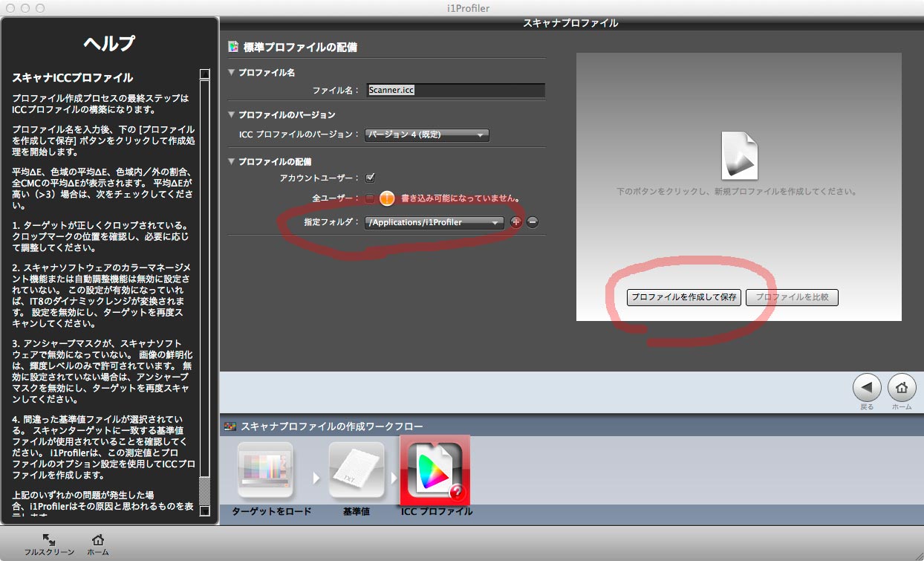The height and width of the screenshot is (561, 924).
Task: Click the 戻る back arrow button
Action: click(867, 387)
